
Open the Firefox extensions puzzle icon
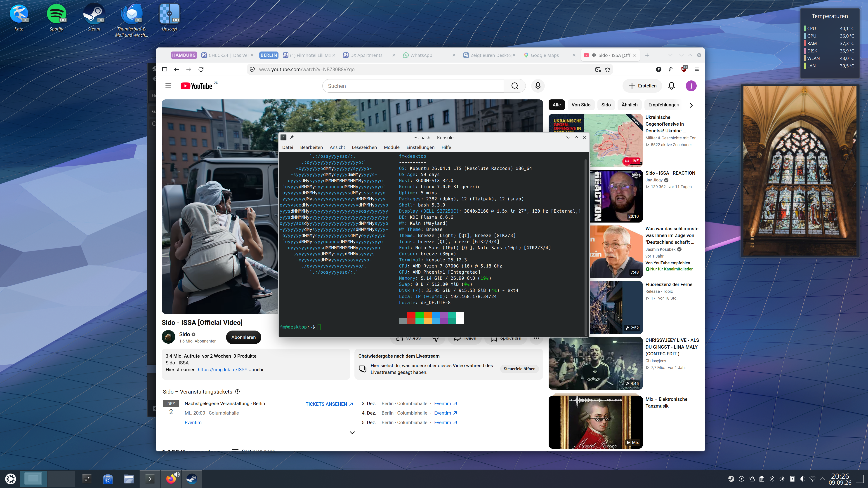click(671, 69)
